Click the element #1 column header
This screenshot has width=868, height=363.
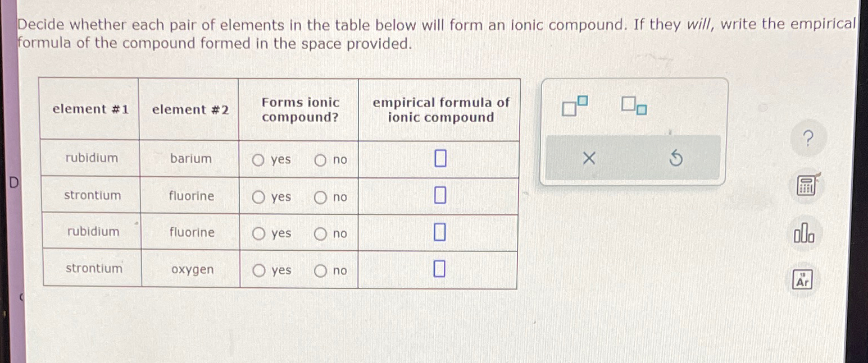[90, 109]
